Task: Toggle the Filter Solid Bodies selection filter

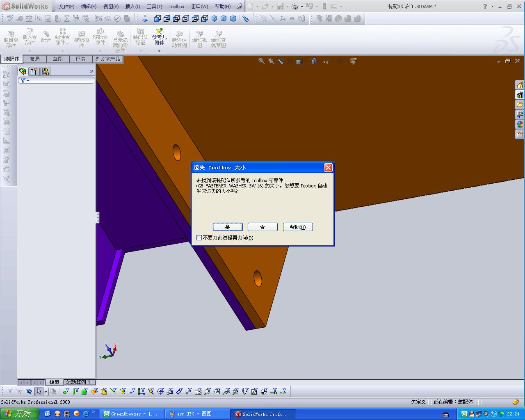Action: pos(104,392)
